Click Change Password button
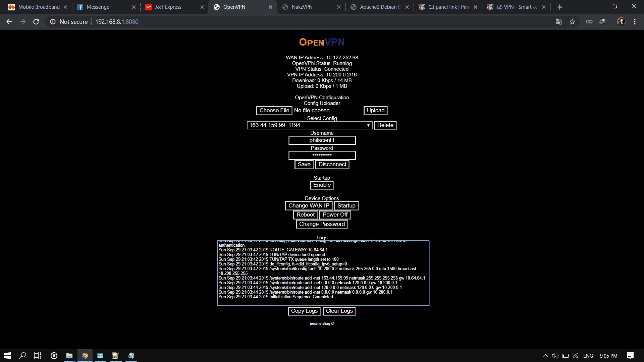The image size is (644, 362). click(322, 224)
